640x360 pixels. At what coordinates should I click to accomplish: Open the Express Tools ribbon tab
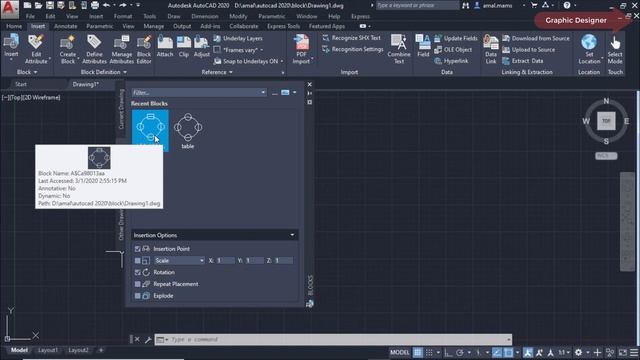284,26
